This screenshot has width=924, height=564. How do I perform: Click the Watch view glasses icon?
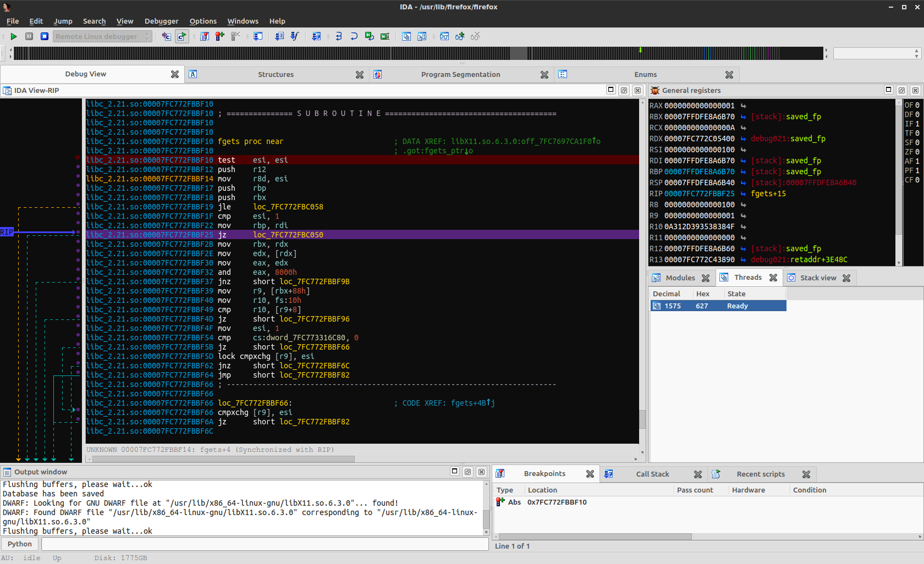pyautogui.click(x=444, y=36)
